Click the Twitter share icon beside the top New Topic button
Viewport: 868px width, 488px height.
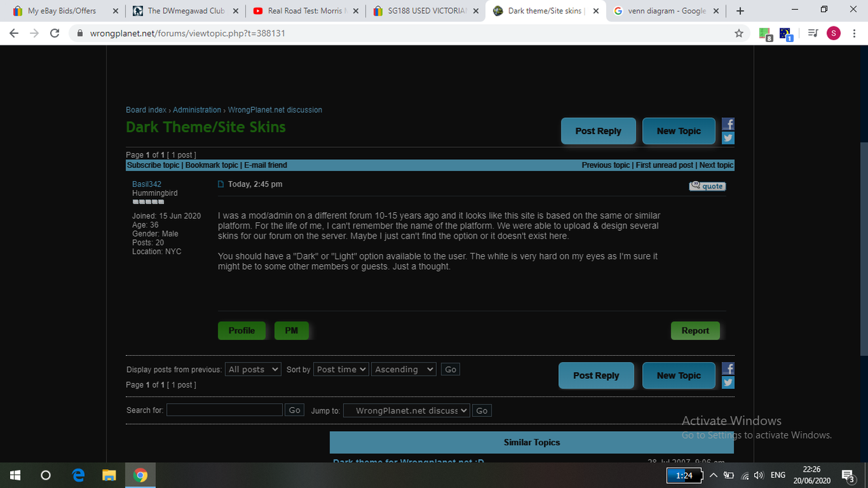point(728,138)
